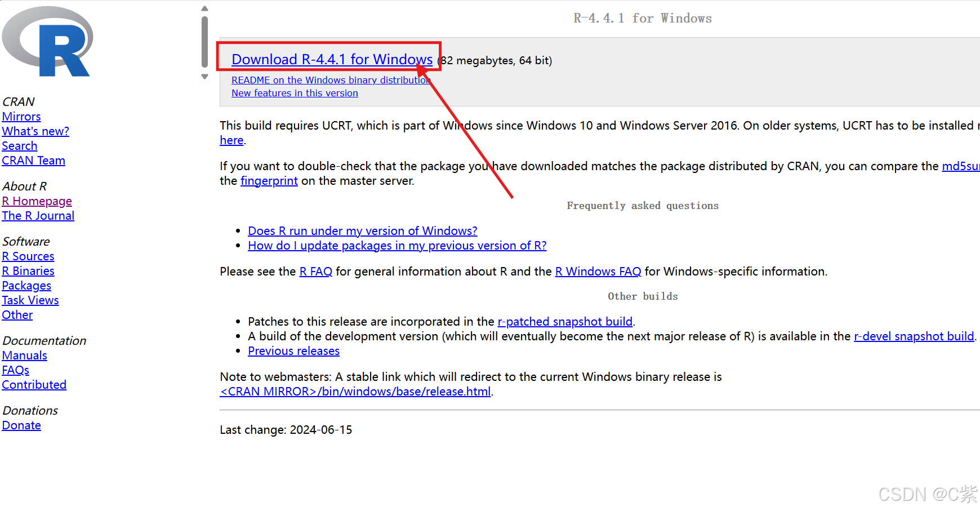Open Download R-4.4.1 for Windows link
The image size is (980, 511).
point(332,59)
